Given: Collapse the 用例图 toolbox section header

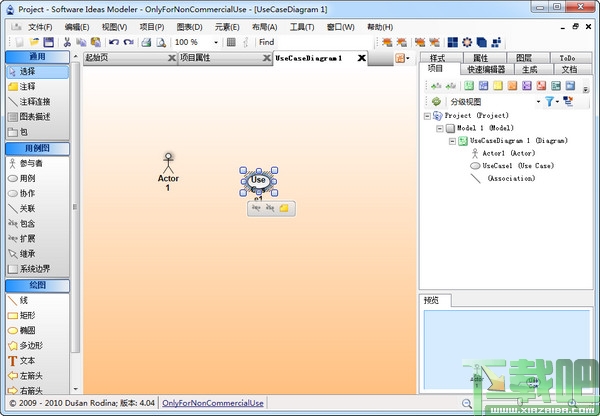Looking at the screenshot, I should coord(38,148).
